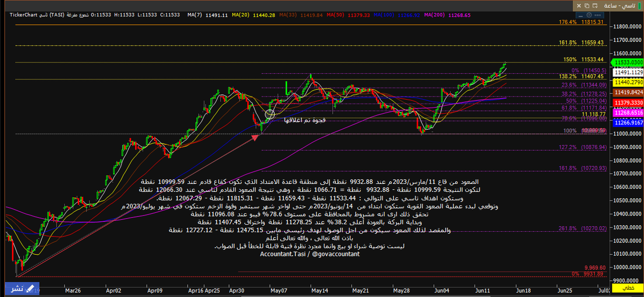Close the تاسي - ساعة chart tab
The height and width of the screenshot is (297, 644).
579,6
